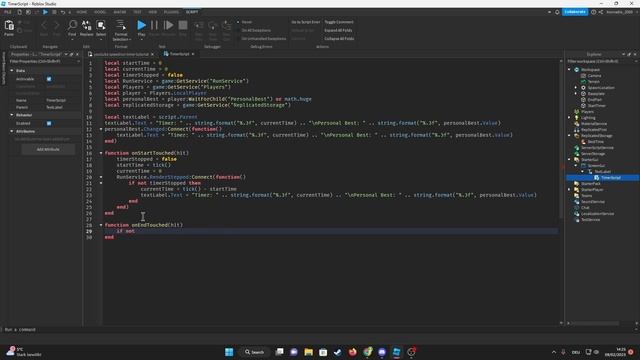Select StartTimer in the Explorer tree
Viewport: 640px width, 360px height.
[x=596, y=106]
